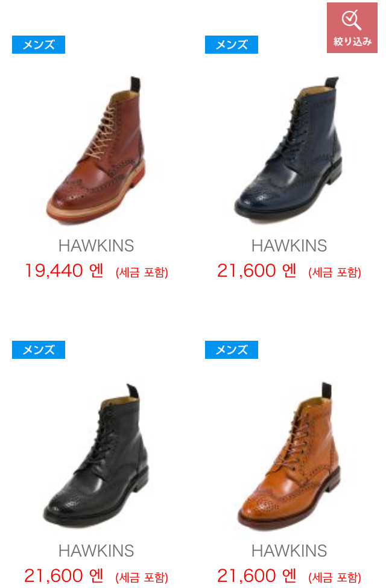386x588 pixels.
Task: Click the 21,600 엔 price under tan boot
Action: pyautogui.click(x=256, y=576)
